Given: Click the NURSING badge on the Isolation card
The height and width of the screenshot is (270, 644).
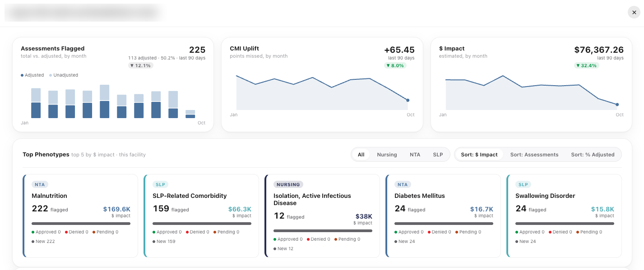Looking at the screenshot, I should [x=288, y=184].
